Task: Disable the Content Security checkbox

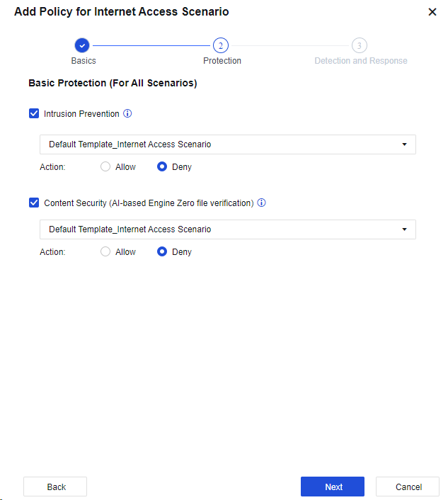Action: click(34, 203)
